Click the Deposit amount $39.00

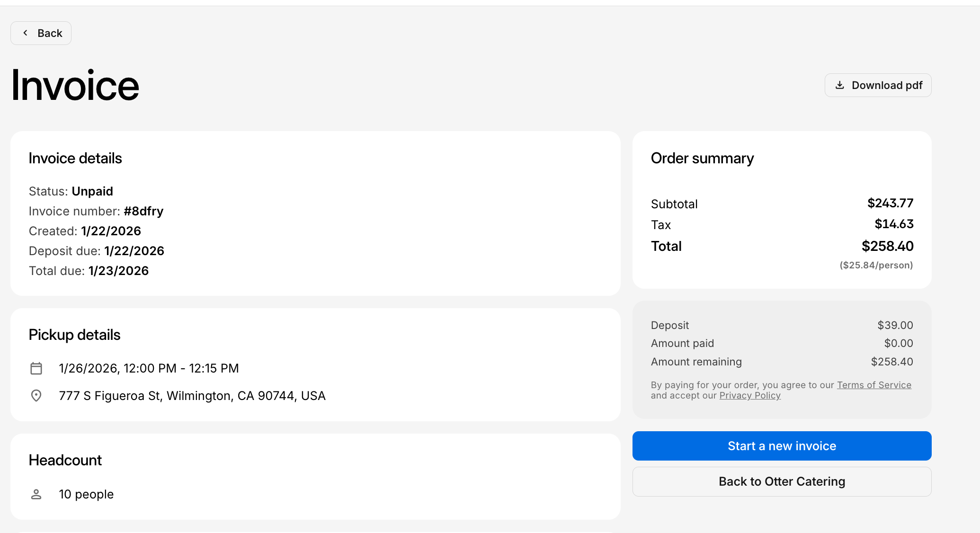pos(895,325)
